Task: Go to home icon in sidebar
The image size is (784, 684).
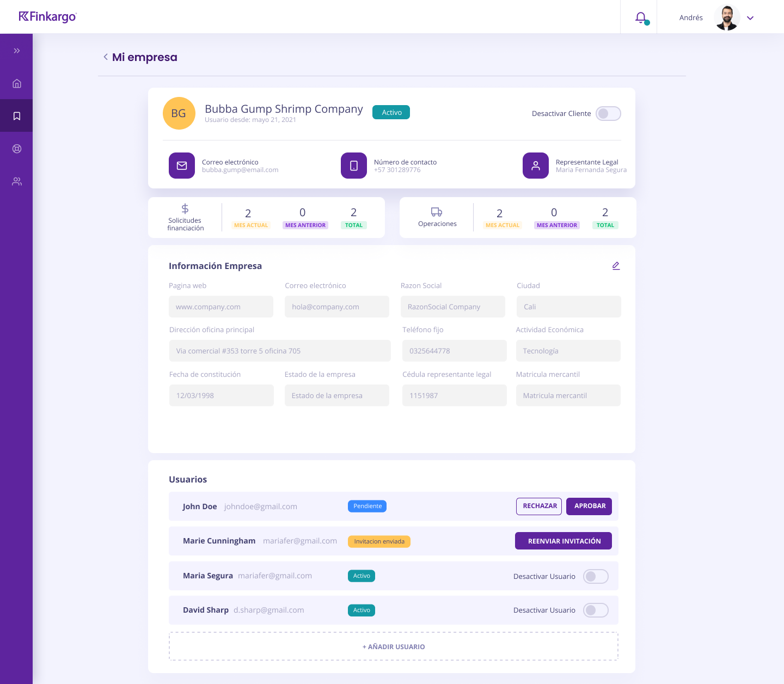Action: point(17,83)
